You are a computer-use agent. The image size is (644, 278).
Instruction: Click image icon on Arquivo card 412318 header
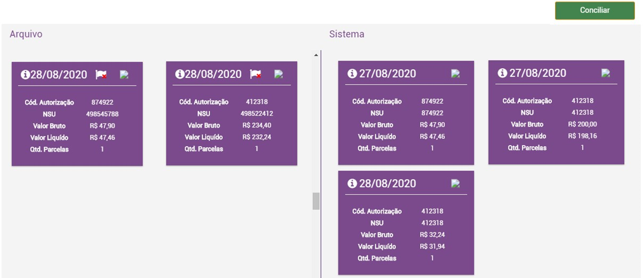pos(279,74)
